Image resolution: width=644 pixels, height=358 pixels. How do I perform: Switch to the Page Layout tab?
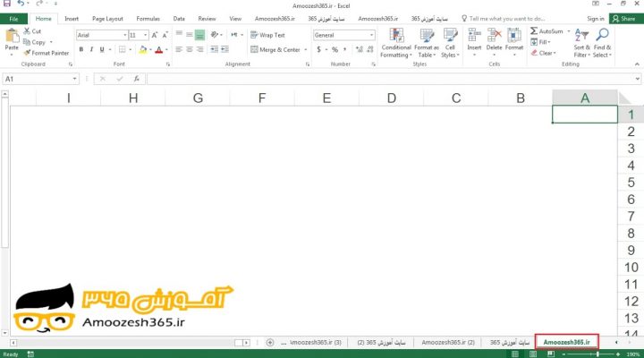107,19
